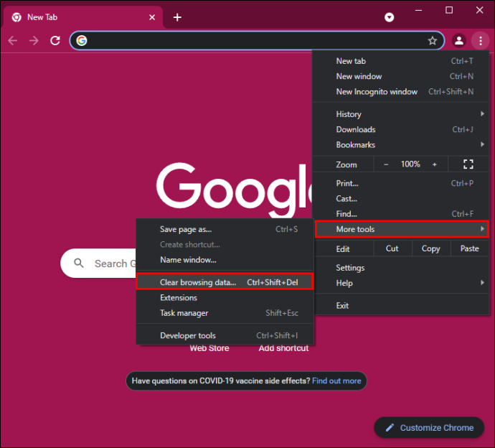Click the forward navigation arrow

[x=34, y=40]
